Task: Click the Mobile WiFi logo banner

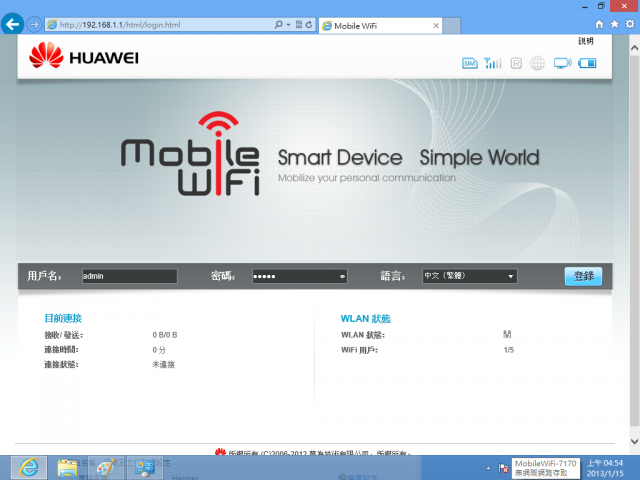Action: pos(190,153)
